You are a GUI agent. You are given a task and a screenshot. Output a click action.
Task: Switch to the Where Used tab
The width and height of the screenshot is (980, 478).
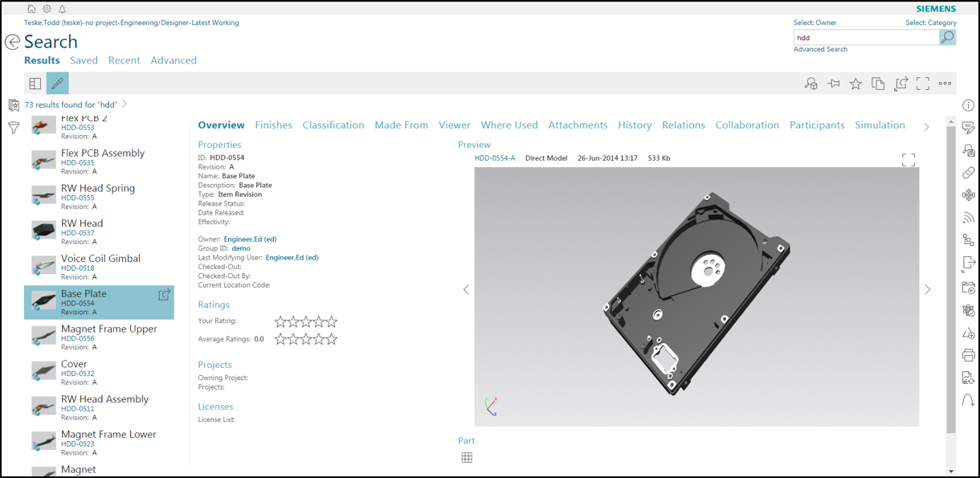click(x=509, y=125)
